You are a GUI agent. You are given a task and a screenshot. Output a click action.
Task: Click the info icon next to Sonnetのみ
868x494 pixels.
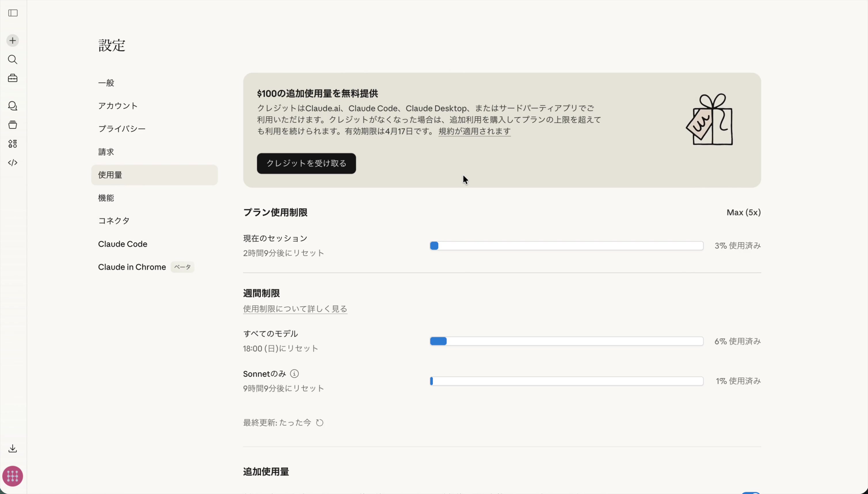pyautogui.click(x=294, y=373)
